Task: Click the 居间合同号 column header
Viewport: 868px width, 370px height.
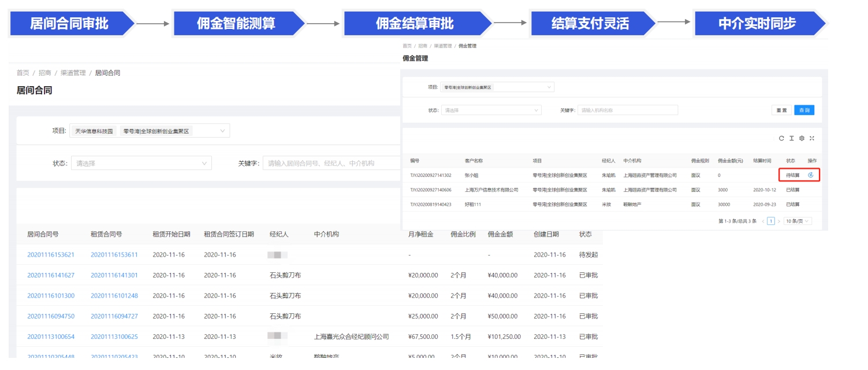Action: pyautogui.click(x=43, y=234)
